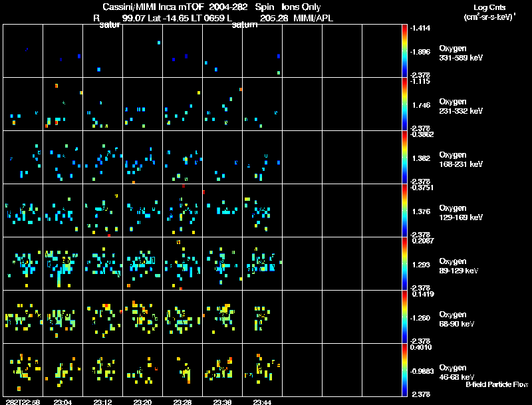This screenshot has width=532, height=405.
Task: Click the '0.4010' colorbar value
Action: [422, 347]
